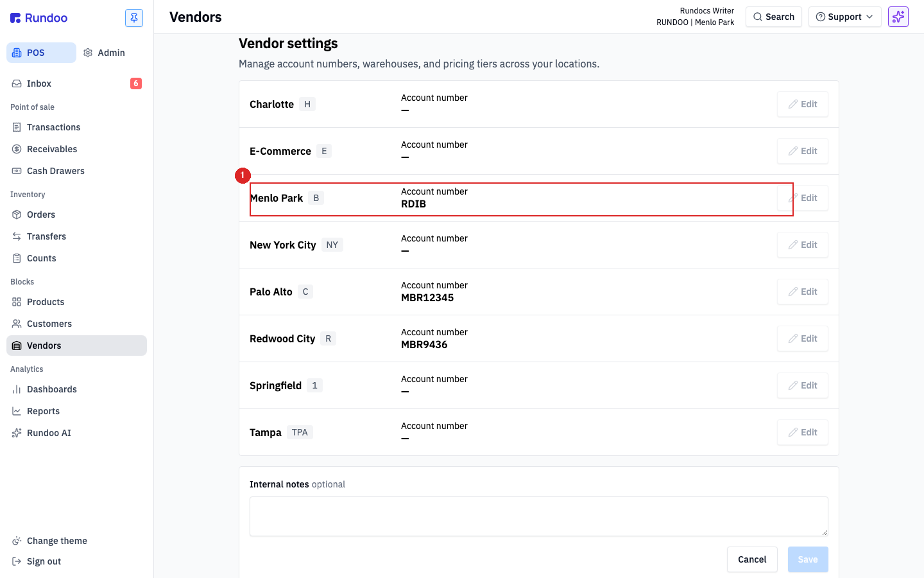The image size is (924, 578).
Task: Edit the Palo Alto account number
Action: point(803,292)
